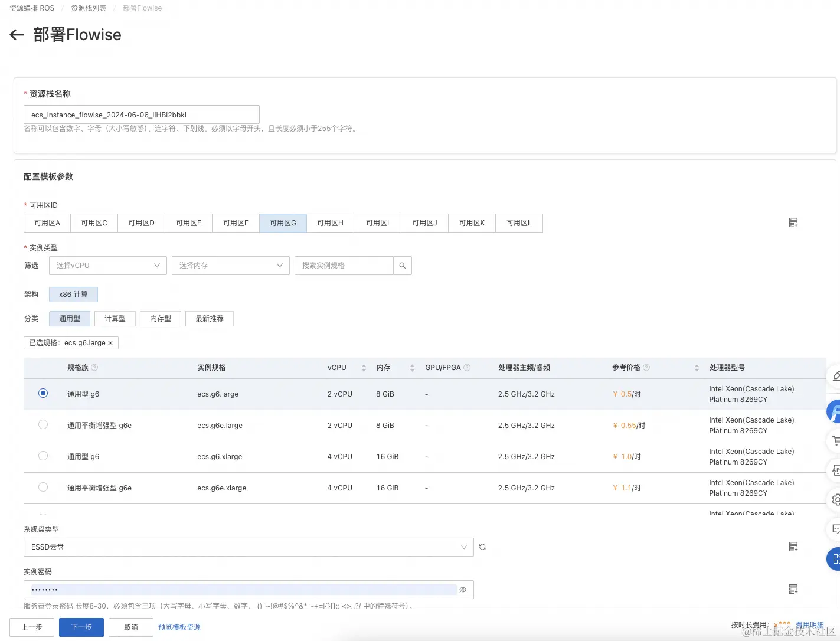Viewport: 840px width, 641px height.
Task: Open the 费用明细 link
Action: pos(809,625)
